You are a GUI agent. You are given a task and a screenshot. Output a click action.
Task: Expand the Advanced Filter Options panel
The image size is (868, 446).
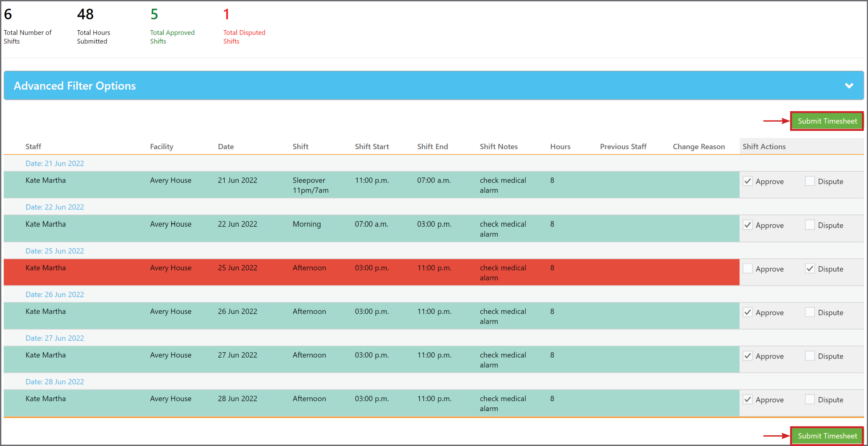point(849,85)
